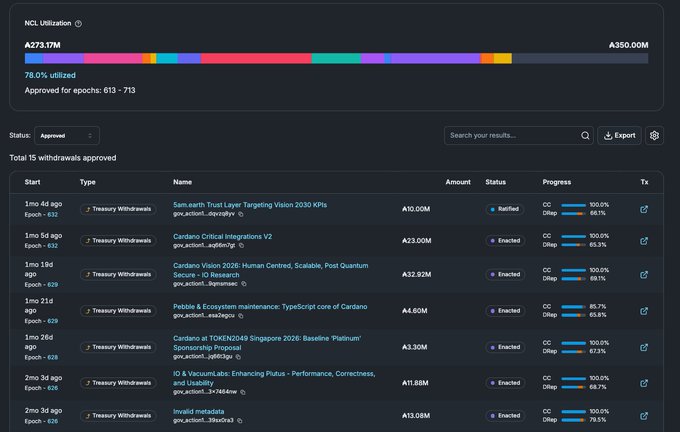The width and height of the screenshot is (680, 432).
Task: Click the unused grey NCL bar portion
Action: tap(580, 59)
